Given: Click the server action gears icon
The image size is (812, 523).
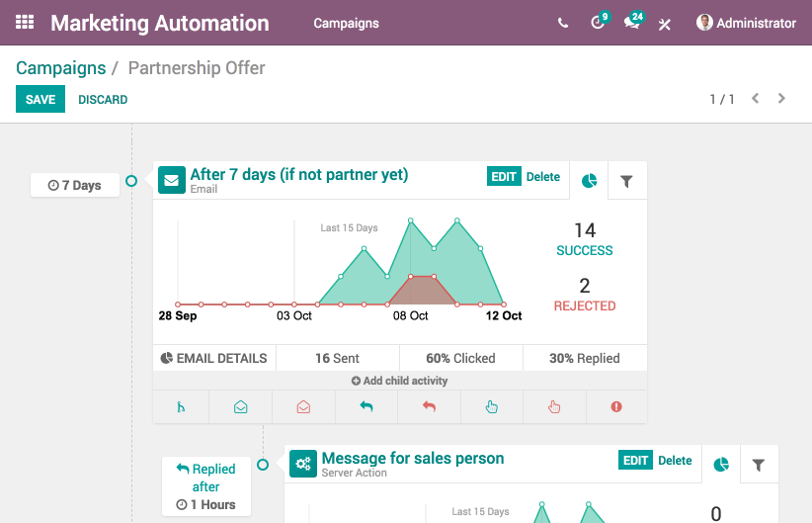Looking at the screenshot, I should 303,464.
